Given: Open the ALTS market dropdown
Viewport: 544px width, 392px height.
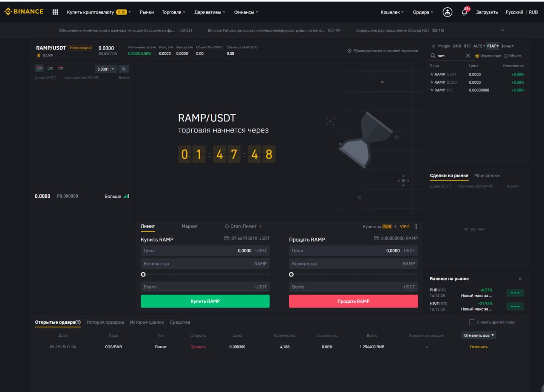Looking at the screenshot, I should [479, 46].
